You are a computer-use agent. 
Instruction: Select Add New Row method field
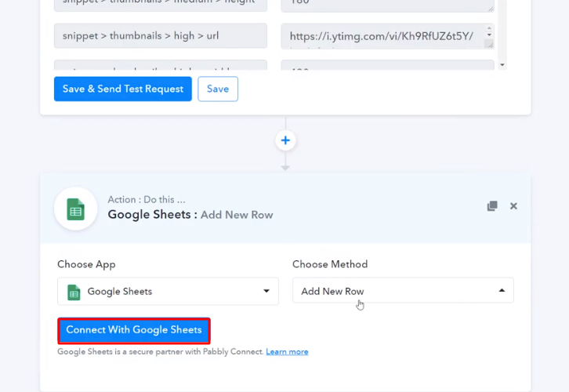403,291
